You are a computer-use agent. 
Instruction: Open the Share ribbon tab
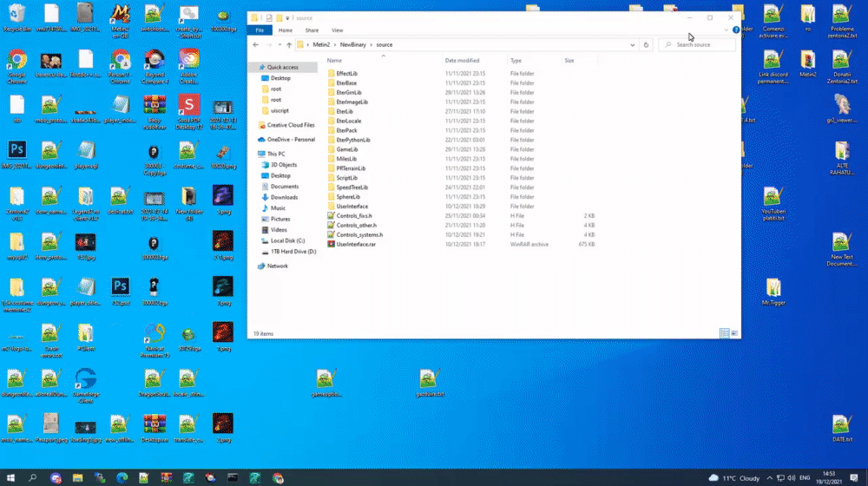tap(312, 30)
